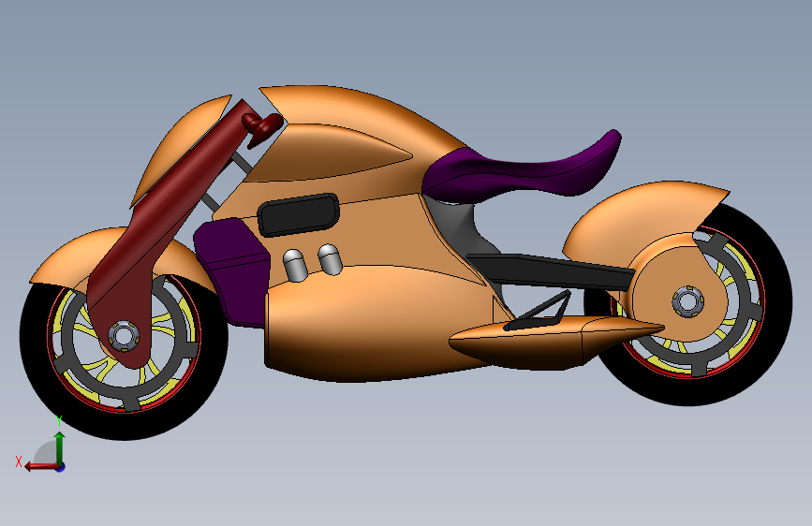Click the blue Z axis dot on the triad
The image size is (812, 526).
click(61, 468)
